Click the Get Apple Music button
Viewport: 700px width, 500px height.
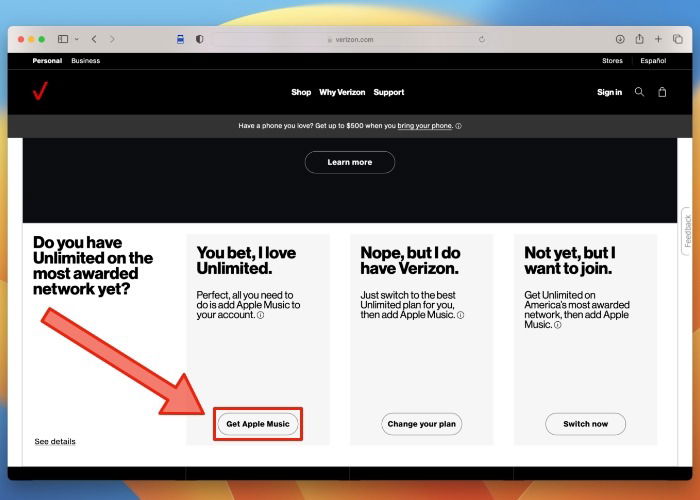click(x=258, y=424)
